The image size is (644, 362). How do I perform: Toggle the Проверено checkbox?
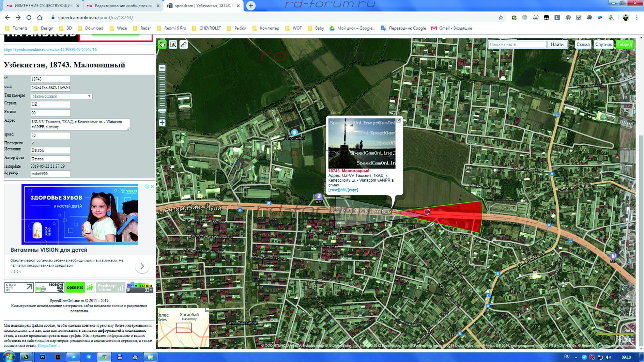pyautogui.click(x=33, y=143)
